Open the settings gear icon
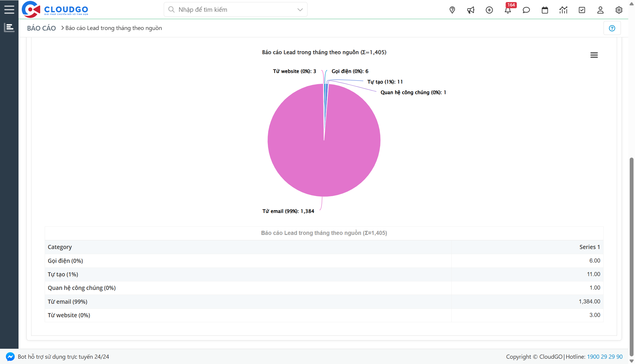Screen dimensions: 635x364 [619, 10]
